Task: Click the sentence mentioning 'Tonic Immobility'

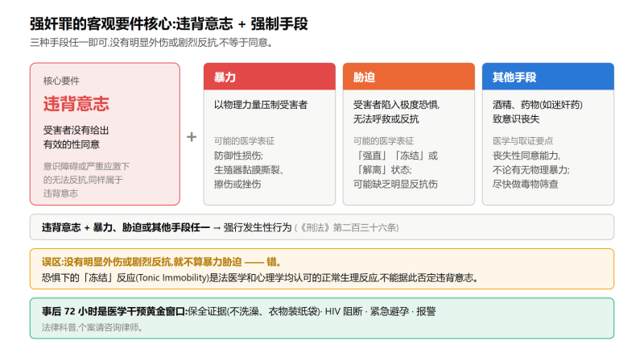Action: coord(260,278)
